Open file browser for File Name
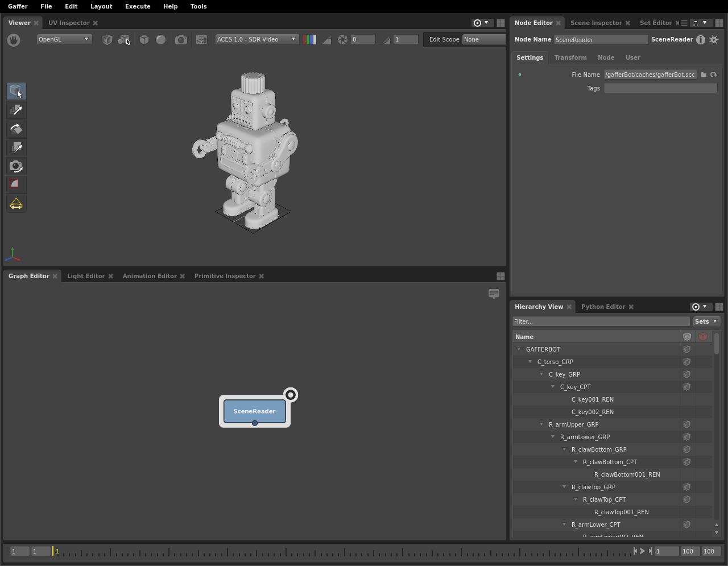The width and height of the screenshot is (728, 566). click(704, 75)
